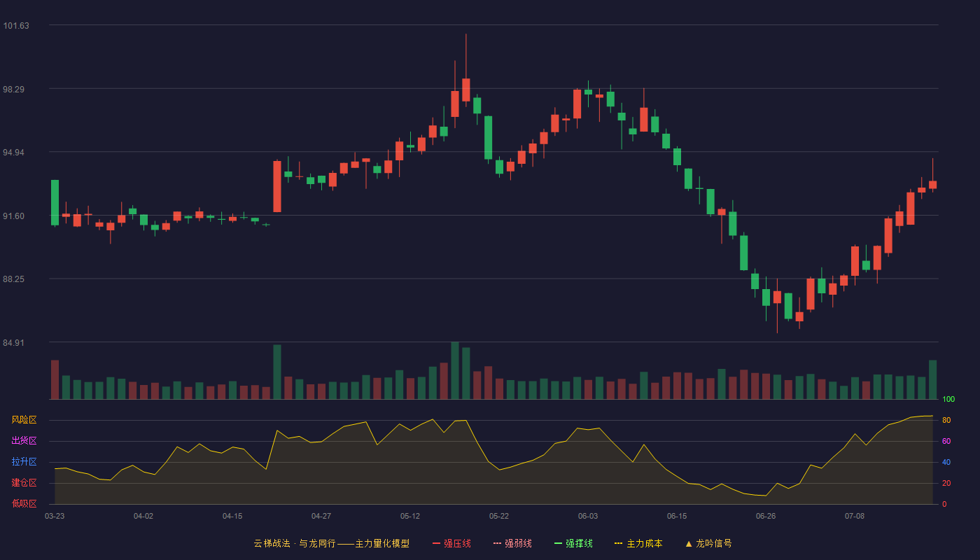This screenshot has width=980, height=560.
Task: Click the red 20 indicator axis label
Action: 946,483
